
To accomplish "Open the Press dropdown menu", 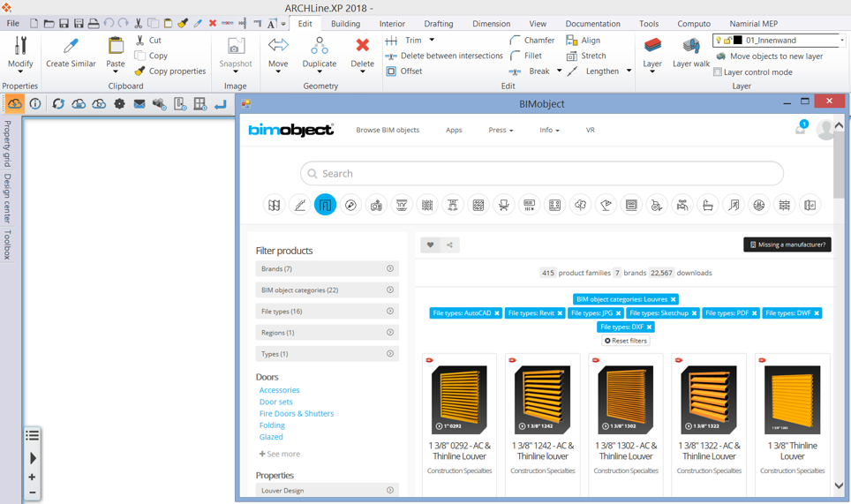I will point(501,131).
